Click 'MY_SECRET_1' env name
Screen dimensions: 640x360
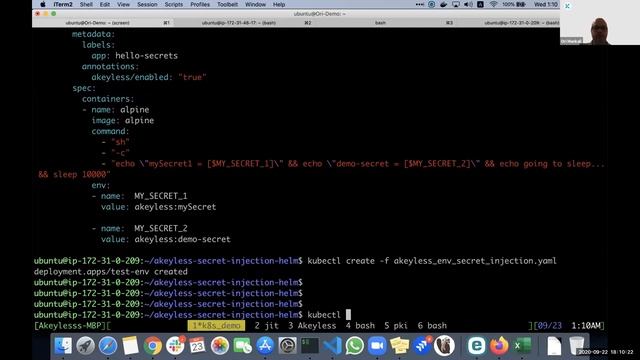point(161,196)
